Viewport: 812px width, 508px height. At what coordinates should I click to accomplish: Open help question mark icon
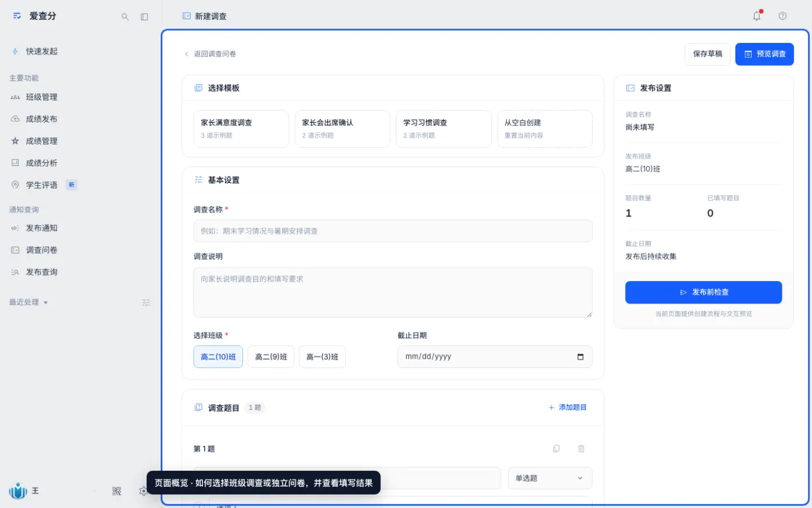click(782, 16)
